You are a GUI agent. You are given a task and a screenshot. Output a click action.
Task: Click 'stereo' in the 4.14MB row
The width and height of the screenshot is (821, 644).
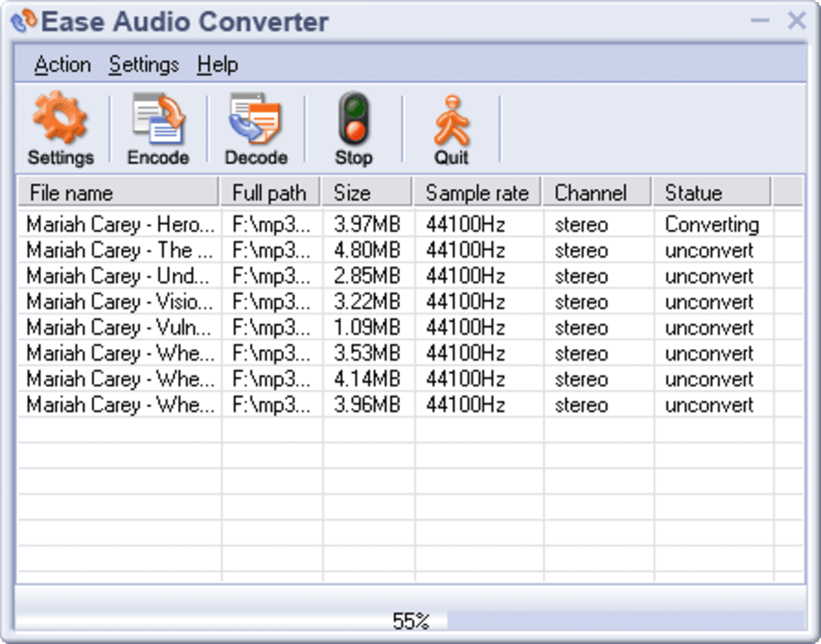tap(582, 379)
